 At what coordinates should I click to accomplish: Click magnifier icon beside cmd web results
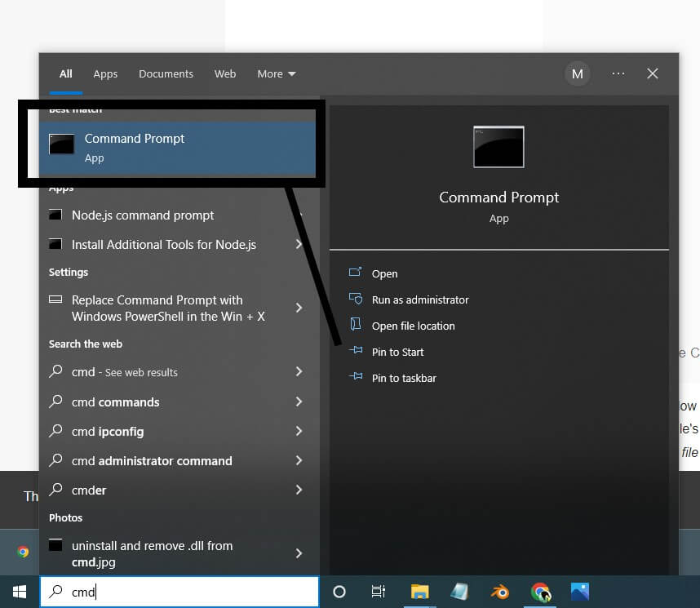pyautogui.click(x=55, y=371)
